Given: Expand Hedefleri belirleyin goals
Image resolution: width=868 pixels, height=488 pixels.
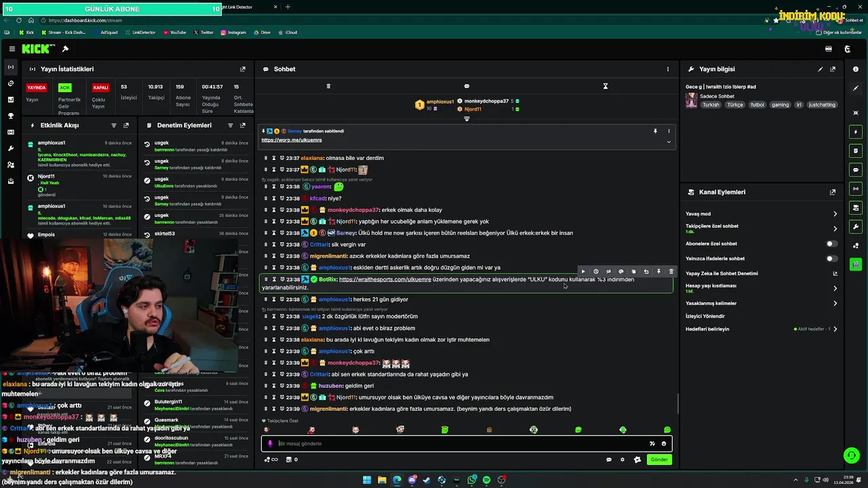Looking at the screenshot, I should click(x=835, y=329).
